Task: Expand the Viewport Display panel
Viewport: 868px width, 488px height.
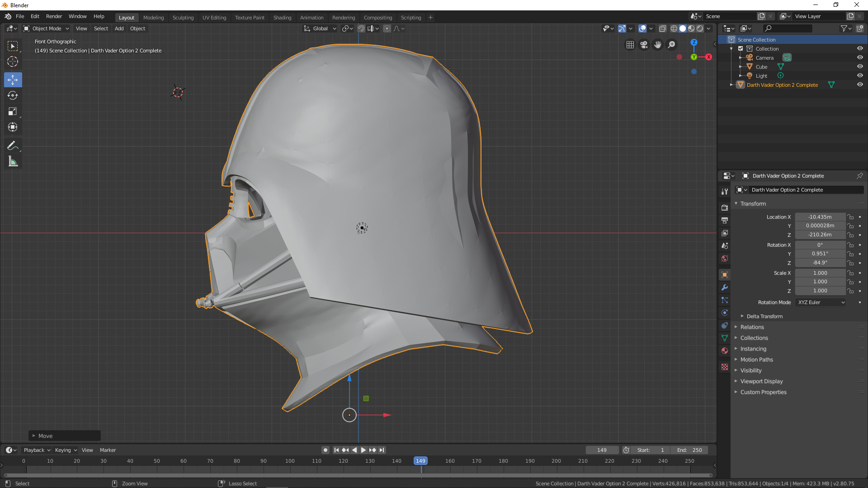Action: tap(761, 381)
